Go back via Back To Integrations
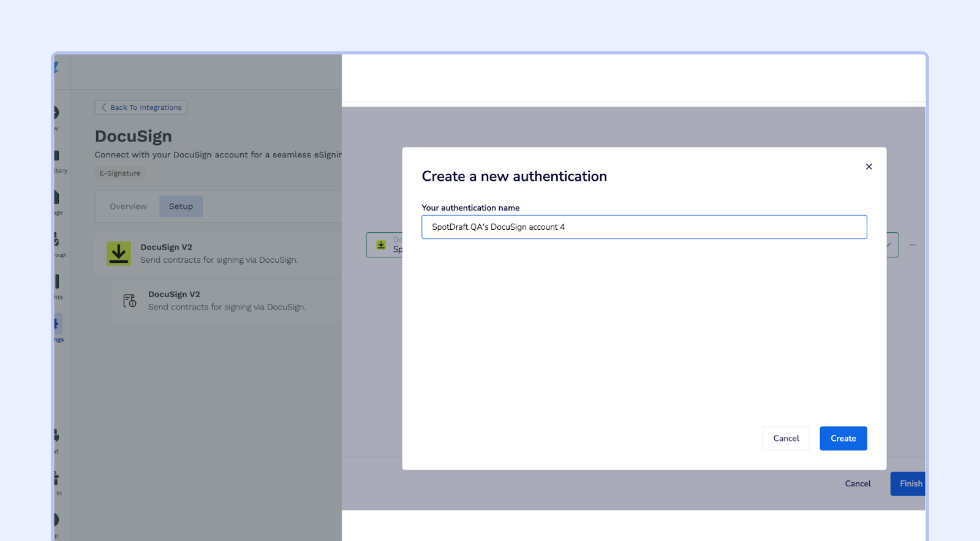The width and height of the screenshot is (980, 541). [x=141, y=107]
